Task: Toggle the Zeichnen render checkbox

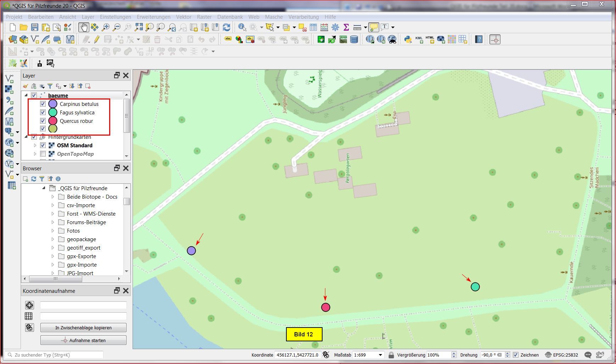Action: 516,355
